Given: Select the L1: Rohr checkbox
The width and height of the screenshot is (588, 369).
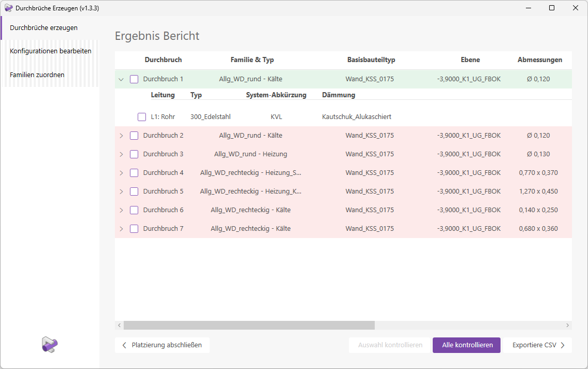Looking at the screenshot, I should point(142,117).
